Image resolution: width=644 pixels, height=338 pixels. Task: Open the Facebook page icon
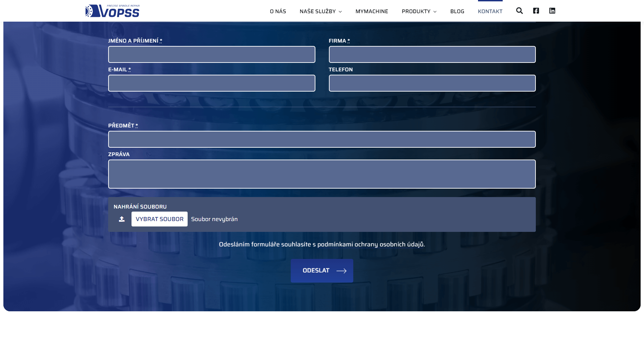[x=536, y=11]
